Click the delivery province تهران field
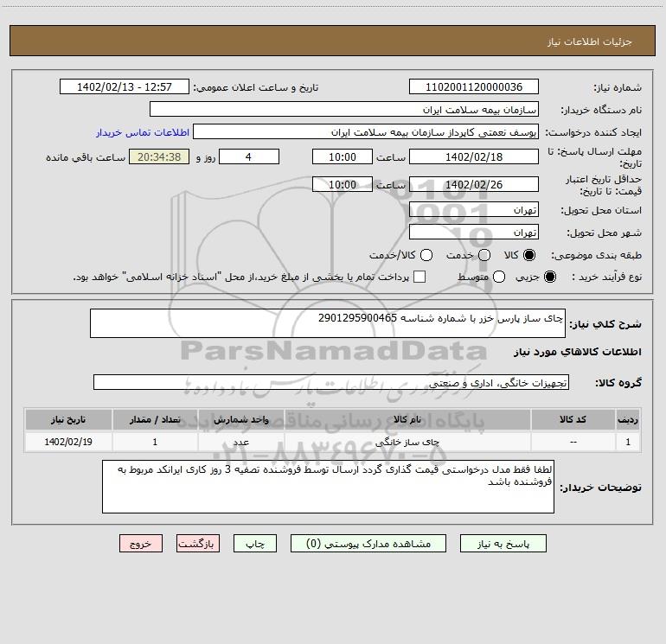Viewport: 666px width, 644px height. pos(474,210)
